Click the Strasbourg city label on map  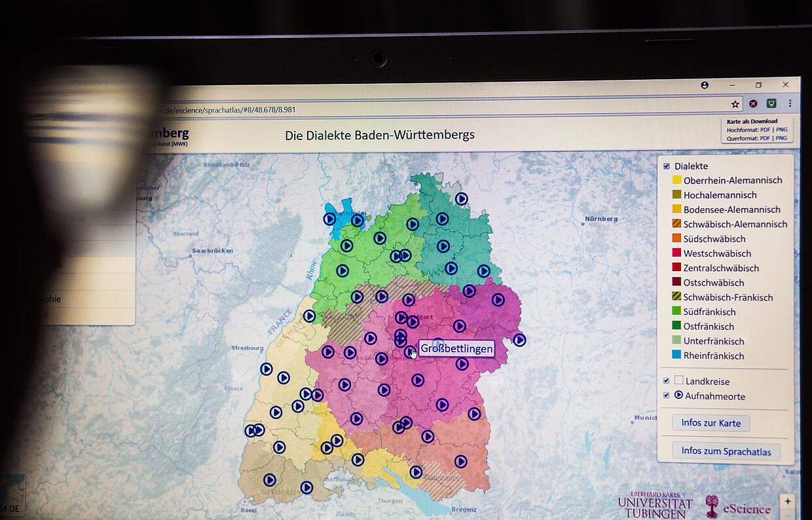[248, 348]
